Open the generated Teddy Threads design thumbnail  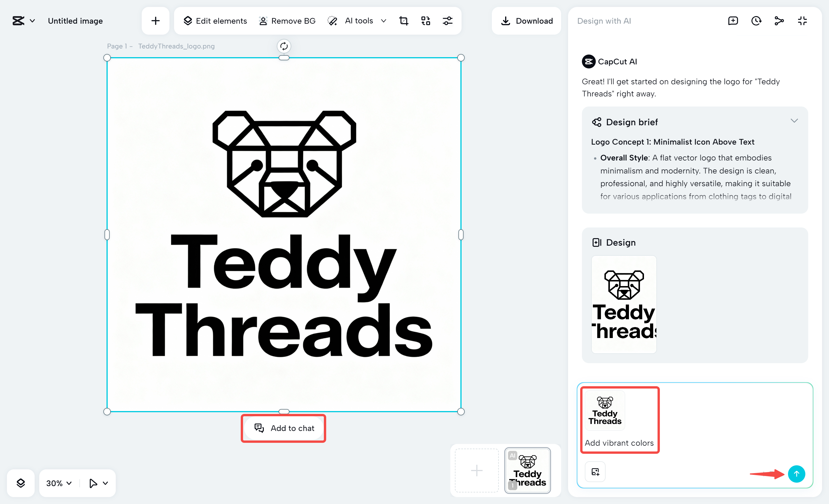coord(624,304)
